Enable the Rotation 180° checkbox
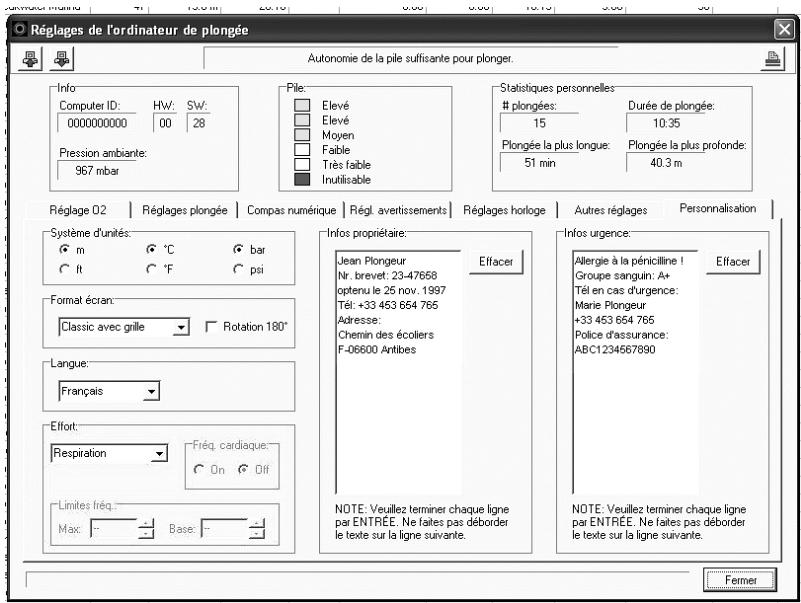 click(211, 327)
